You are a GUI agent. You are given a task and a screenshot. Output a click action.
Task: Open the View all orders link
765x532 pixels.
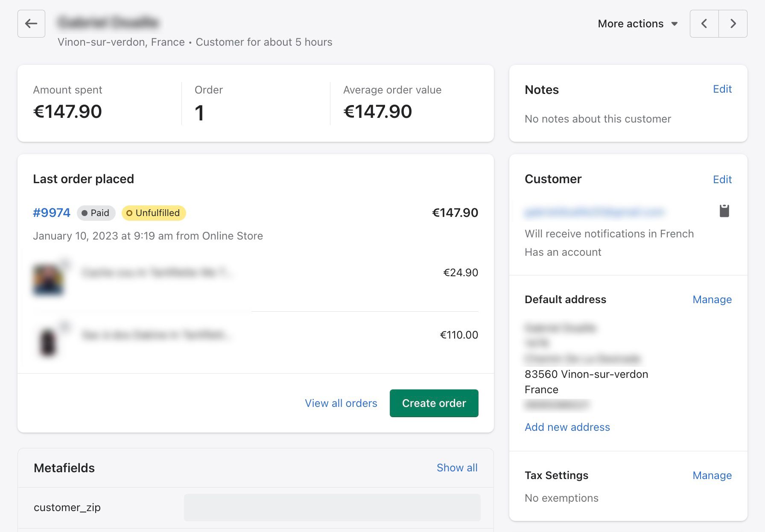point(341,403)
